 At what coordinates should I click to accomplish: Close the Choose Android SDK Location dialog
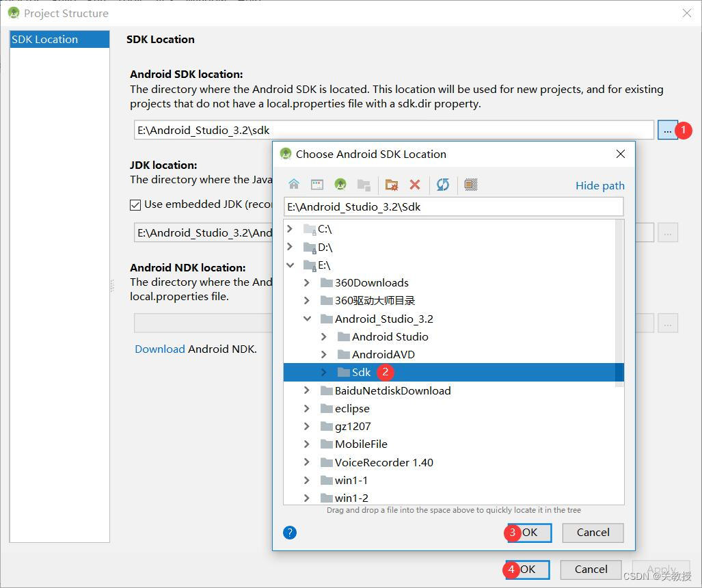point(621,154)
